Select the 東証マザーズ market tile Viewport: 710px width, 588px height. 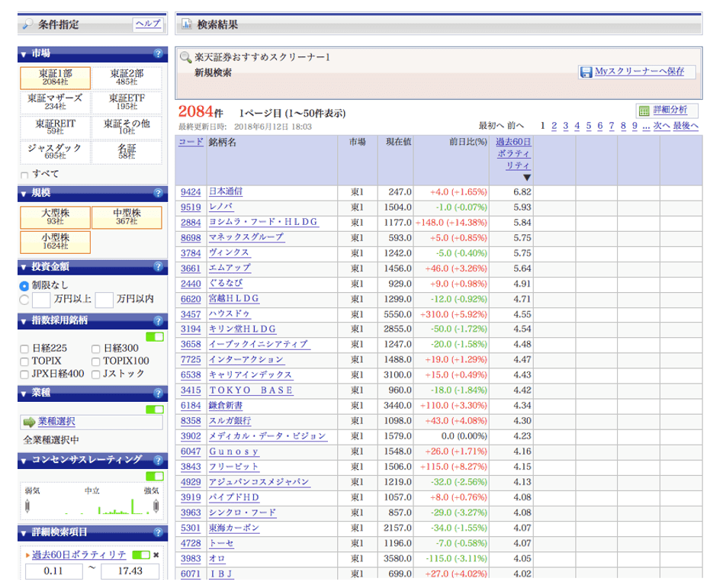coord(55,101)
